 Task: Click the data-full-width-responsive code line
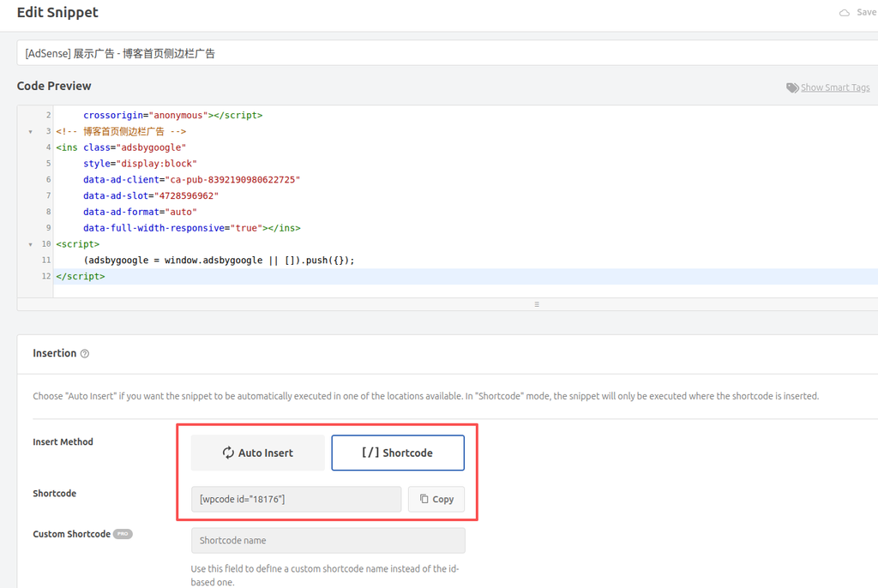[191, 228]
